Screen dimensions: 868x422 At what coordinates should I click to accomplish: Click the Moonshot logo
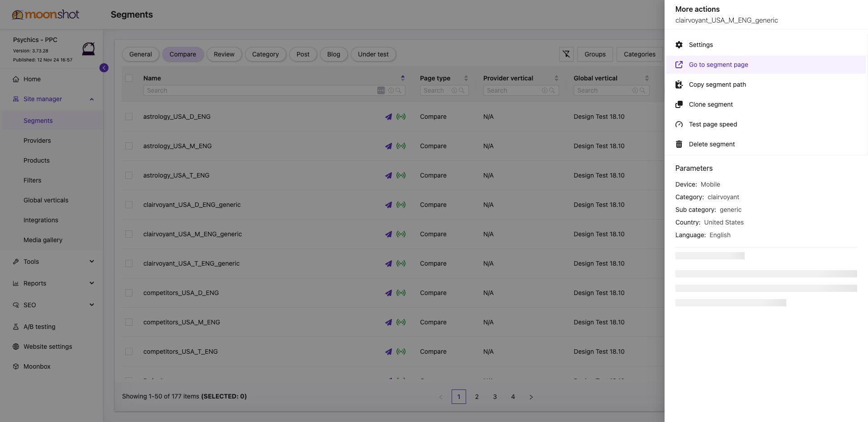(46, 14)
